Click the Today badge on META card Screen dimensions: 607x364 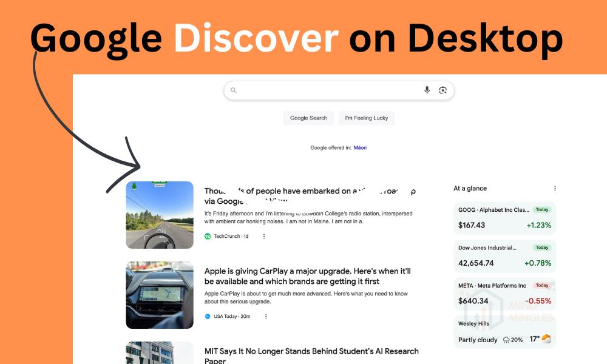[x=542, y=286]
